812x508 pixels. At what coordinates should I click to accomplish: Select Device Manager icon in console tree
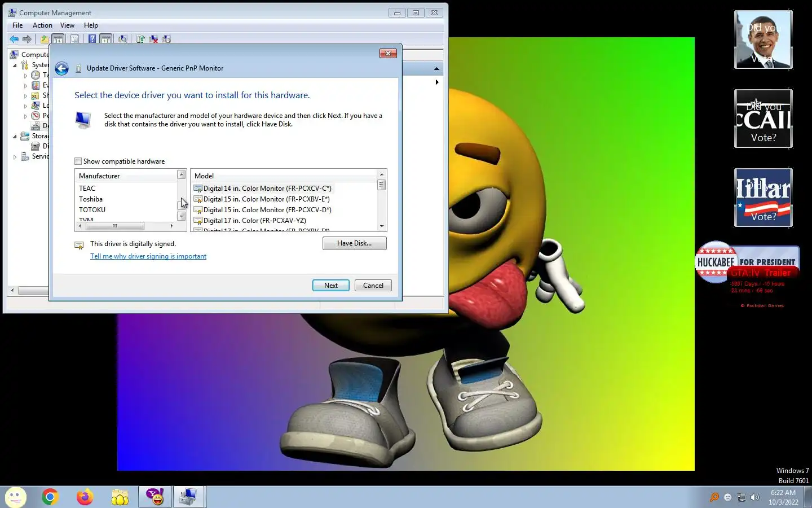(36, 126)
